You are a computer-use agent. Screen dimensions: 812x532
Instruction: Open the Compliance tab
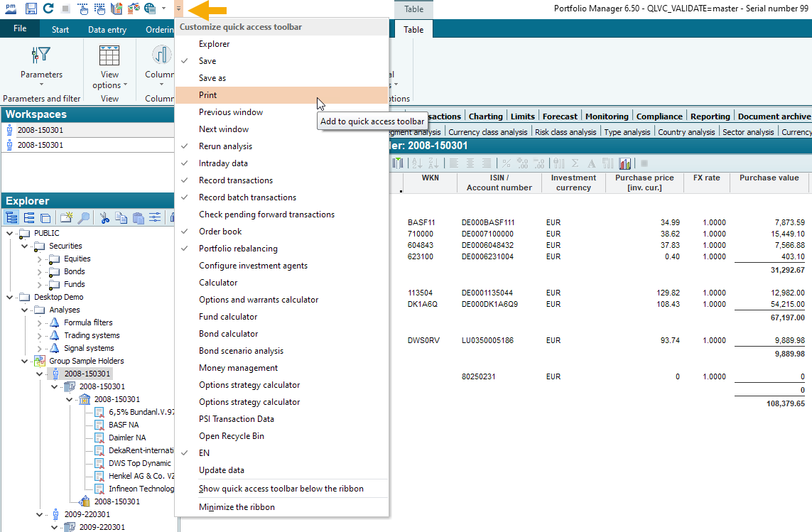659,116
